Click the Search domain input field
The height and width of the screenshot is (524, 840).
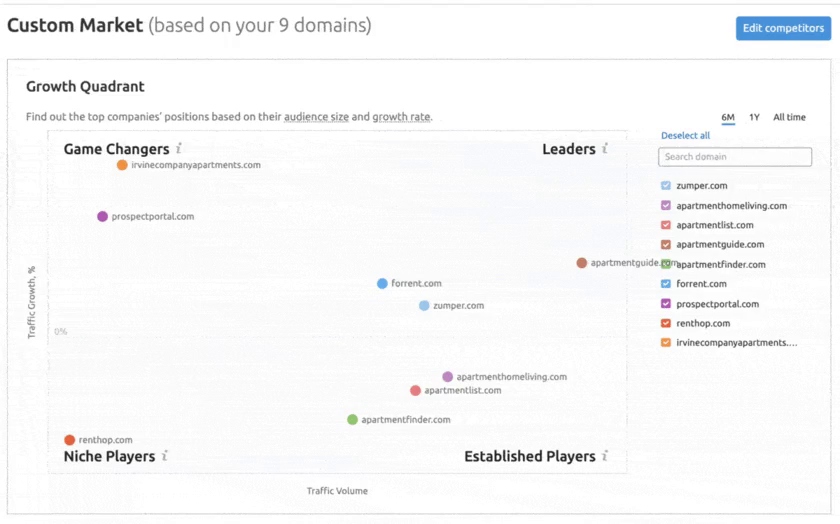click(x=735, y=157)
